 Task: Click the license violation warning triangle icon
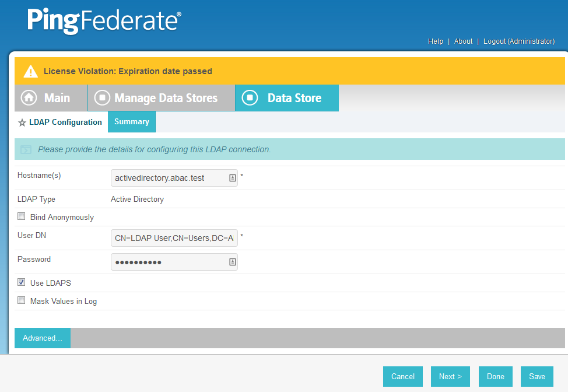[31, 71]
